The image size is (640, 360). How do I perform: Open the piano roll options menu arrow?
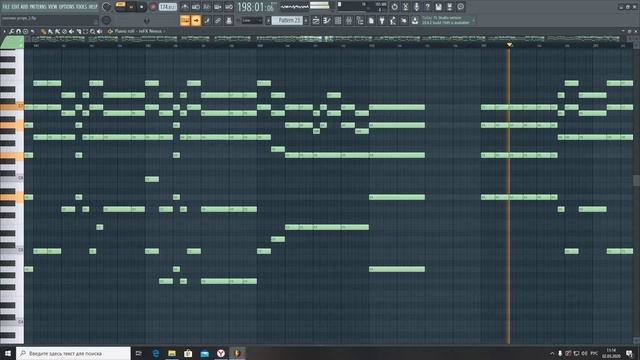click(4, 31)
